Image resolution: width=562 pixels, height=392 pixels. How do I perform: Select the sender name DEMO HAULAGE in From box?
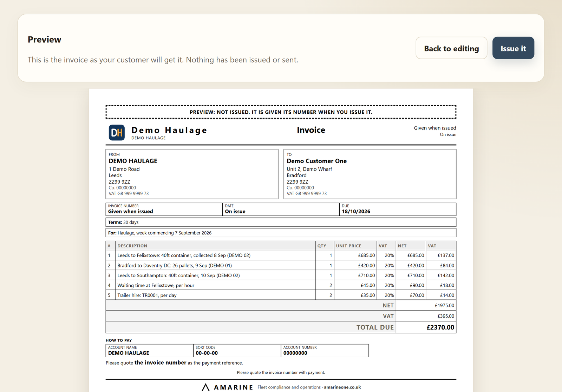(133, 161)
